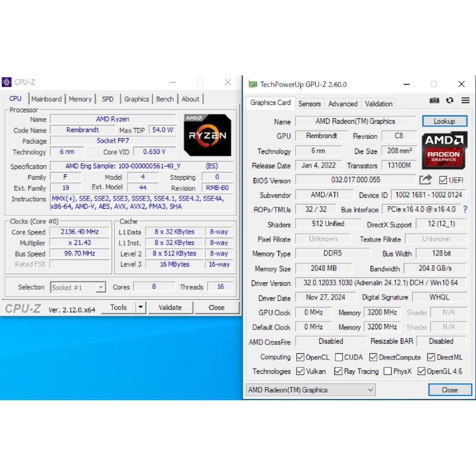This screenshot has height=476, width=476.
Task: Click the Package value Socket FP7
Action: coord(113,141)
